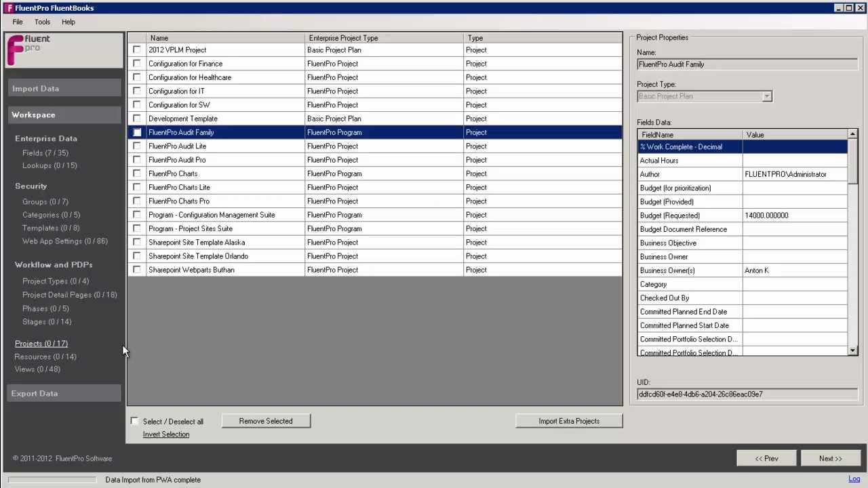Toggle Select / Deselect all checkbox
Viewport: 868px width, 488px height.
[134, 421]
